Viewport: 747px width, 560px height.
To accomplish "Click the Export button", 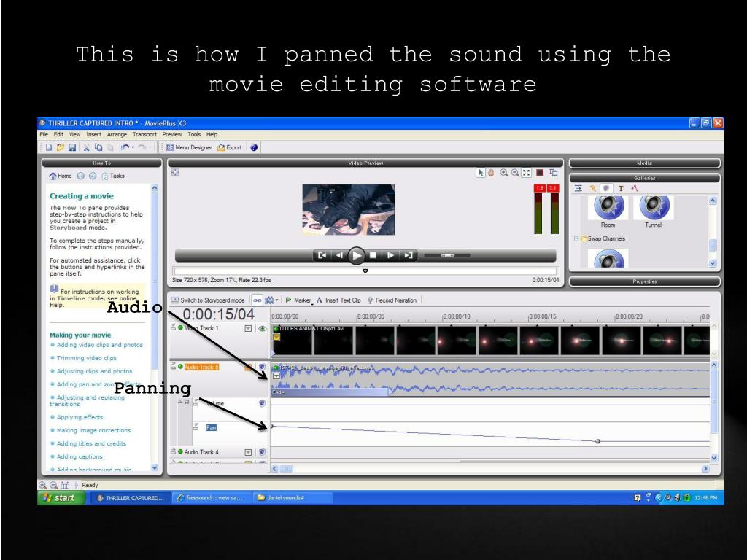I will coord(230,147).
